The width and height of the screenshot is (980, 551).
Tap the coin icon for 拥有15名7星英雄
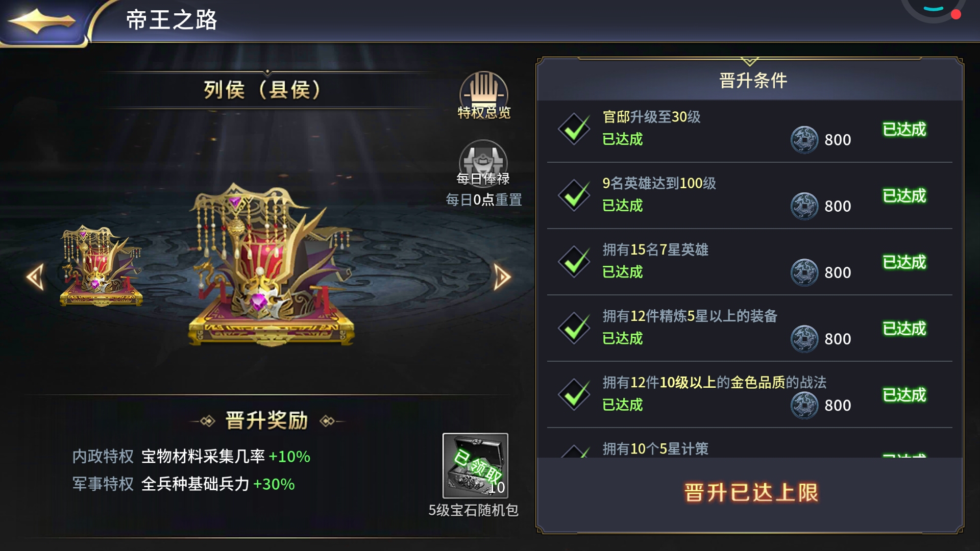tap(804, 272)
